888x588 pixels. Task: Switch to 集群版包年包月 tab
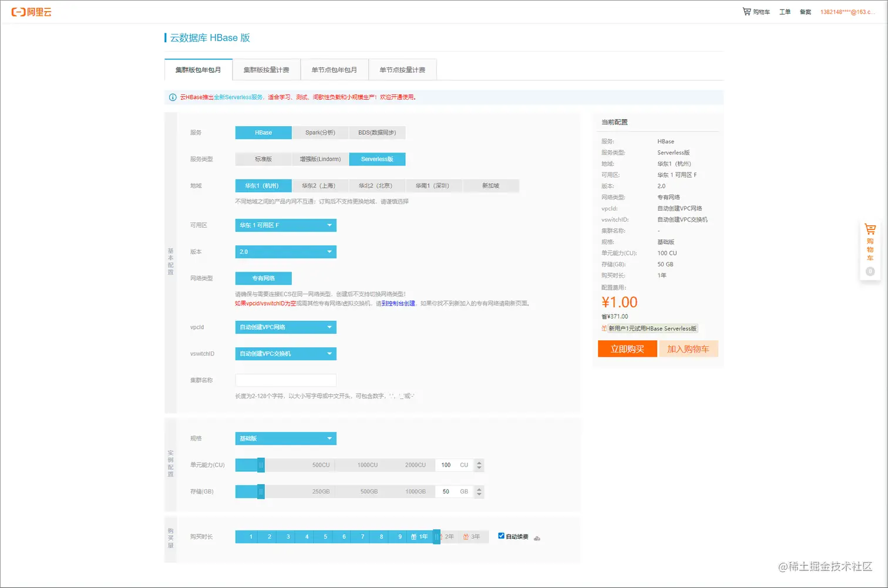pyautogui.click(x=199, y=70)
